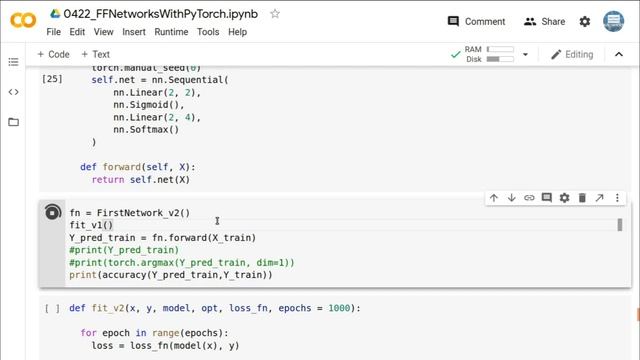The width and height of the screenshot is (640, 360).
Task: Copy link to cell icon
Action: (x=529, y=198)
